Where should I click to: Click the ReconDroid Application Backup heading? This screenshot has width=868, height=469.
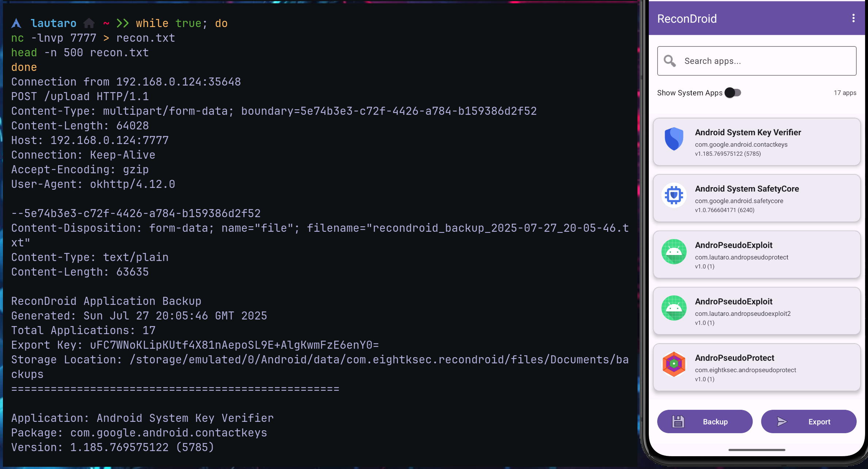[106, 301]
